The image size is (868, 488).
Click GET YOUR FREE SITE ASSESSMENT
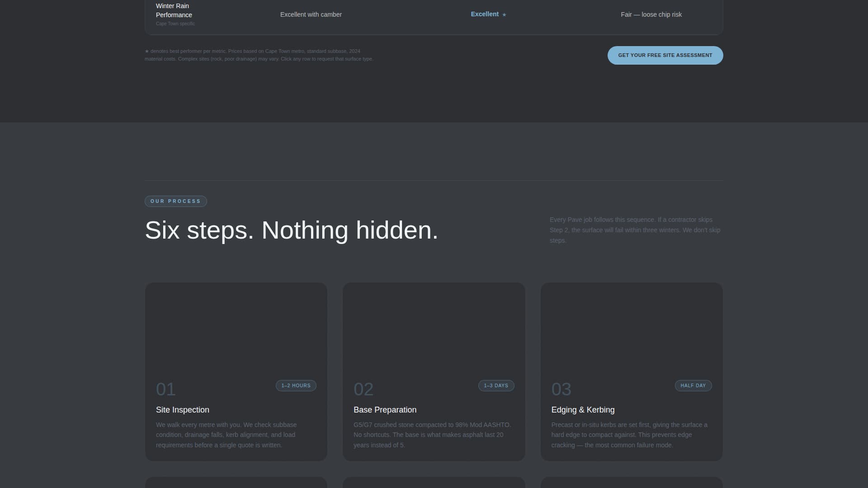[x=665, y=55]
